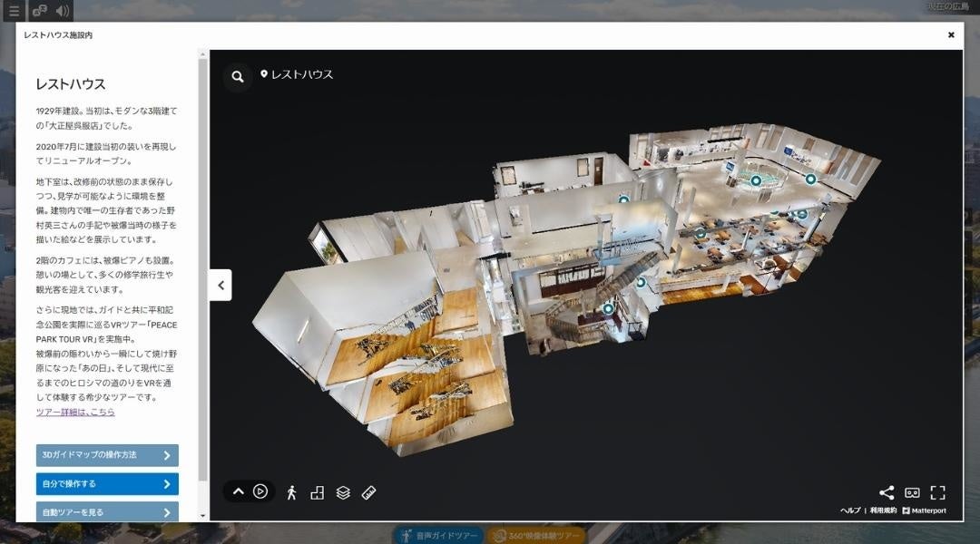Click the Matterport logo link
The width and height of the screenshot is (980, 544).
[x=925, y=510]
